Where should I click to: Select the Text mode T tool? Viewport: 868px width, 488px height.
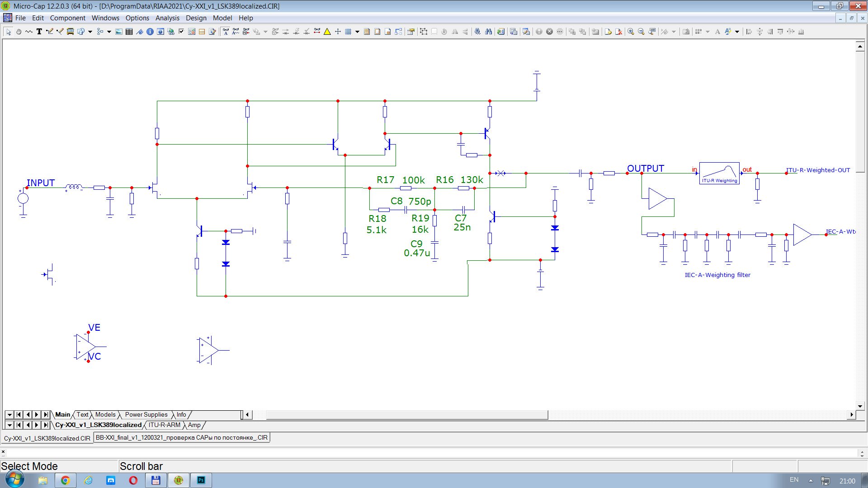click(x=39, y=32)
